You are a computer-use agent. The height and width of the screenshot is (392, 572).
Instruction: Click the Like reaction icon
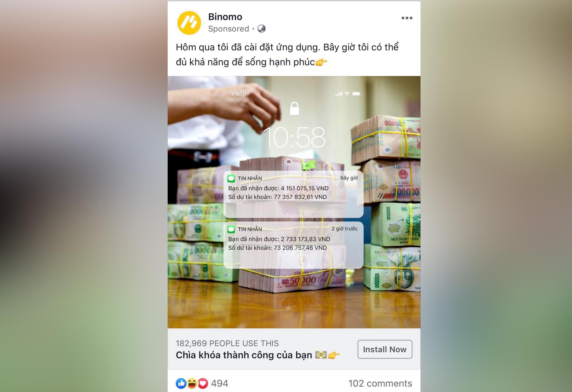181,383
